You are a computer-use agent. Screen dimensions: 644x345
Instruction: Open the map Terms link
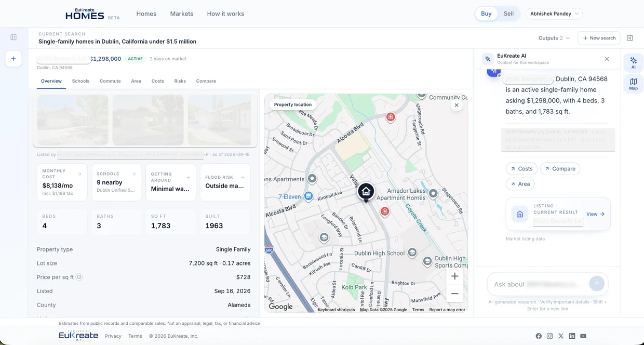418,310
